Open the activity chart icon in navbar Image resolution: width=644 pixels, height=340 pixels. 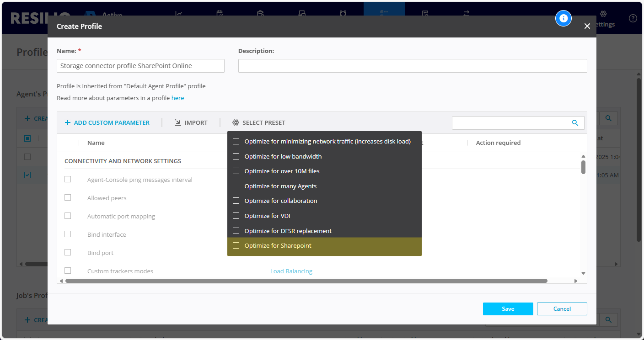178,14
